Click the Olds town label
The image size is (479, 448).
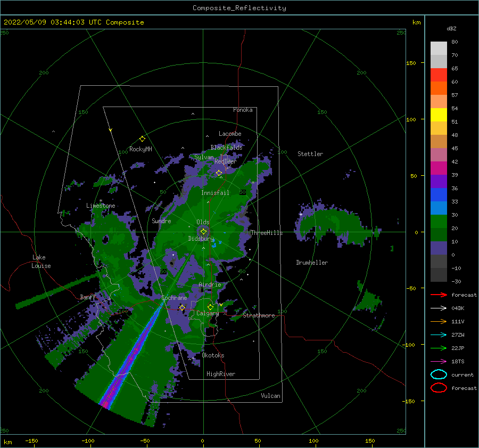pyautogui.click(x=203, y=222)
